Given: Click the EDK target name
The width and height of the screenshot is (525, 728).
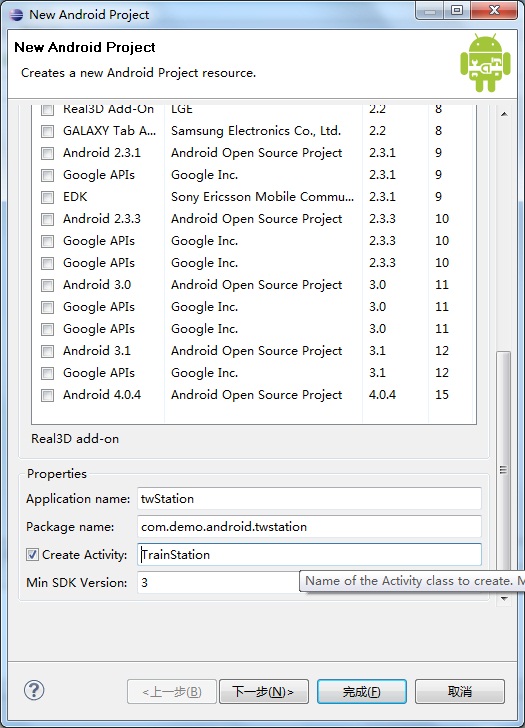Looking at the screenshot, I should point(75,197).
